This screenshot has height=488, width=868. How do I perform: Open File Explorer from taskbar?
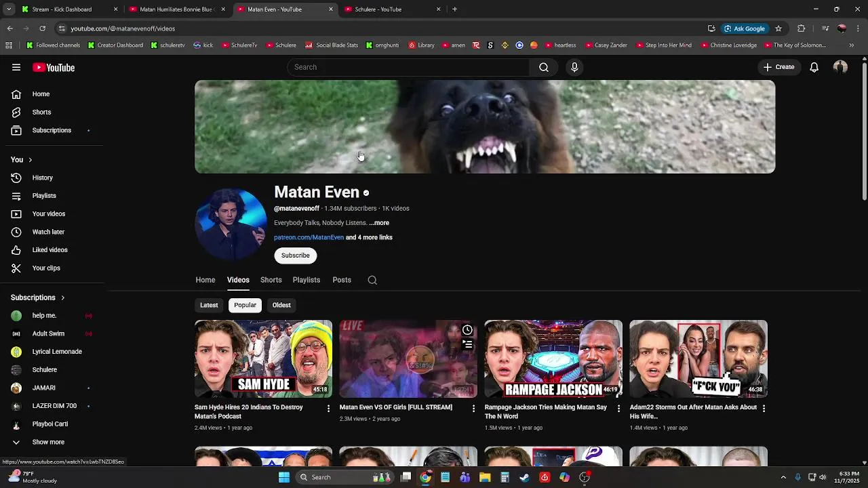(485, 477)
